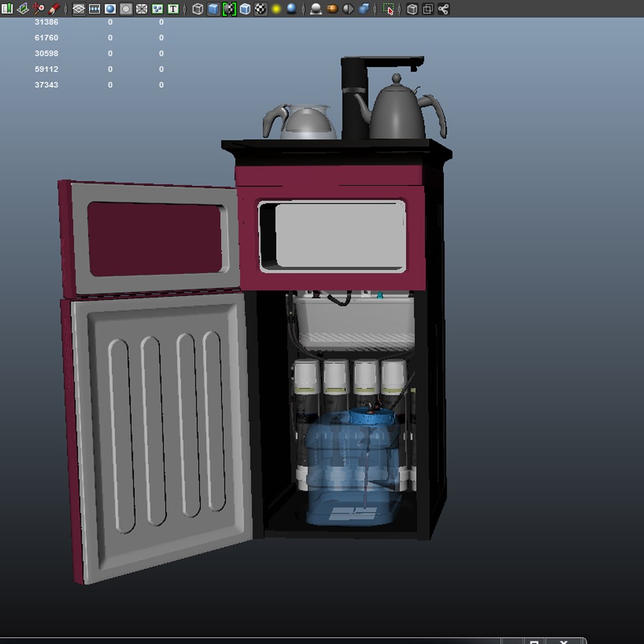This screenshot has height=644, width=644.
Task: Toggle X-Ray Active Components
Action: pyautogui.click(x=428, y=8)
